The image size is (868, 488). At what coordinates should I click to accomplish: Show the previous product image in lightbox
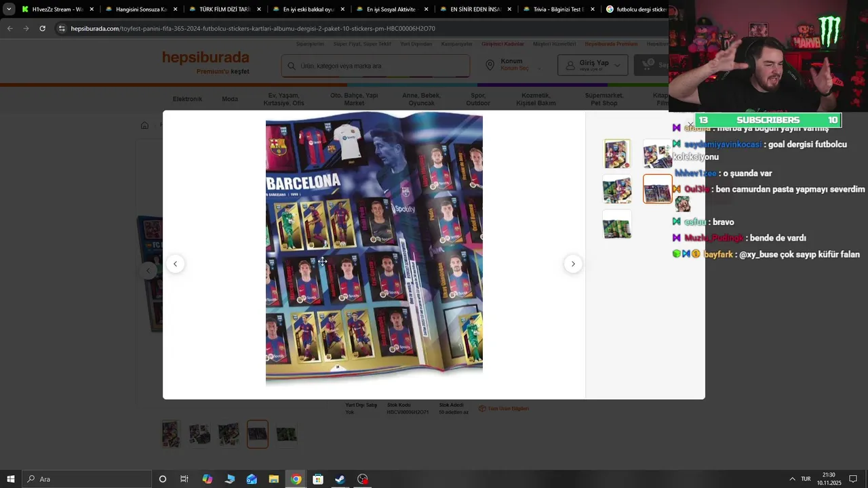[175, 264]
